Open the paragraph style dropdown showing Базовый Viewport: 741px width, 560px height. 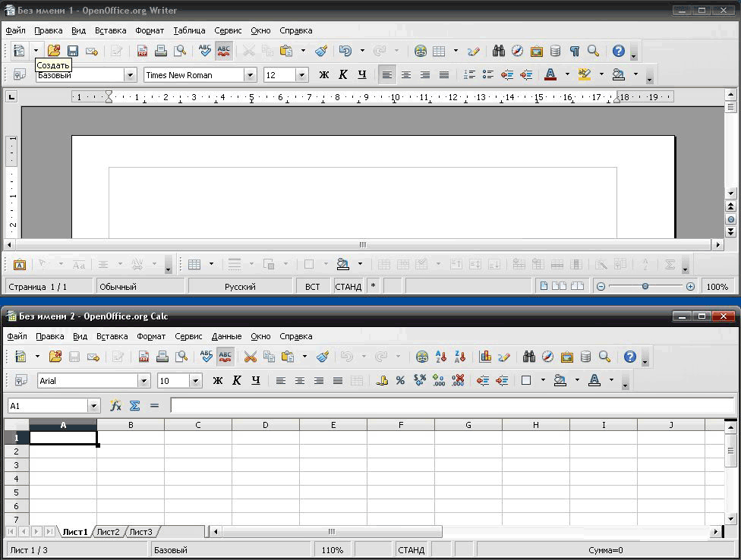(130, 75)
